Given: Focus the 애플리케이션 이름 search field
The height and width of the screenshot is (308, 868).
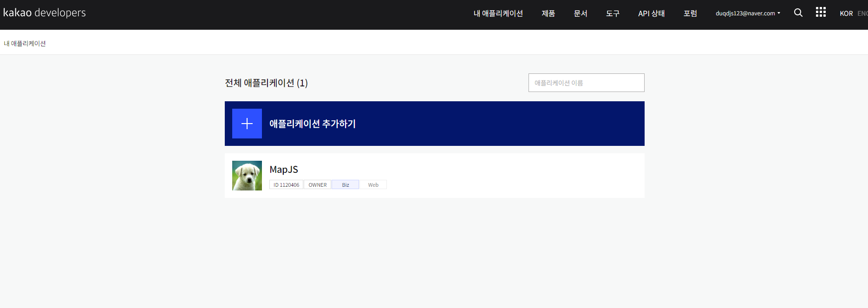Looking at the screenshot, I should click(x=586, y=83).
